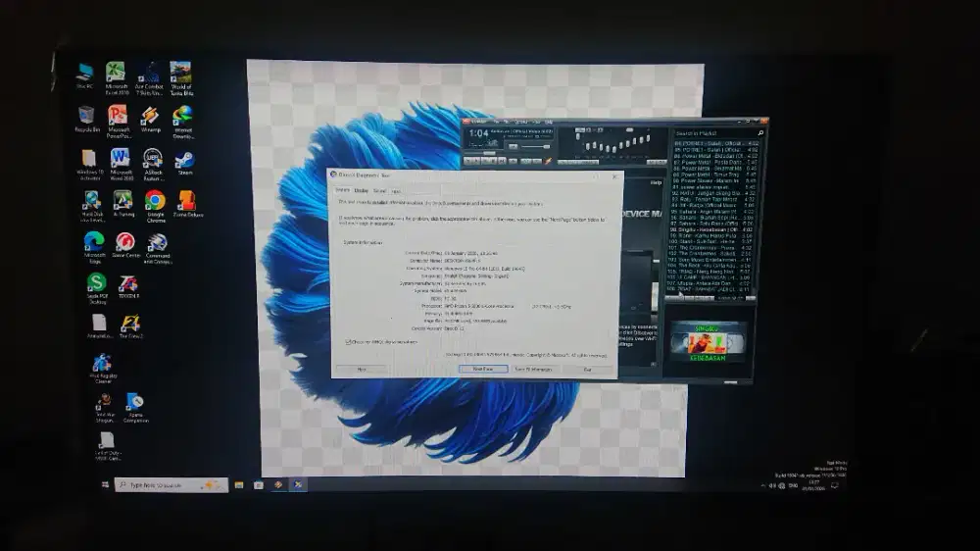Viewport: 980px width, 551px height.
Task: Open the notification center icon
Action: [834, 485]
